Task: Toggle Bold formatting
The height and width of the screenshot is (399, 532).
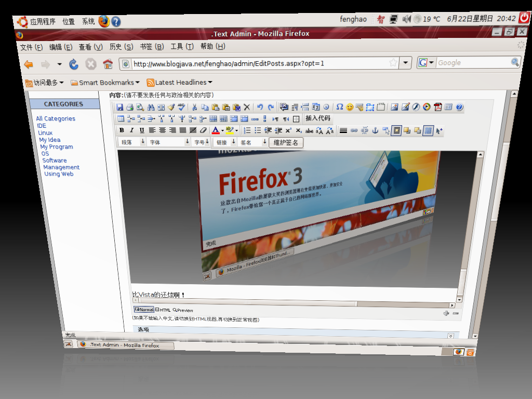Action: pyautogui.click(x=122, y=130)
